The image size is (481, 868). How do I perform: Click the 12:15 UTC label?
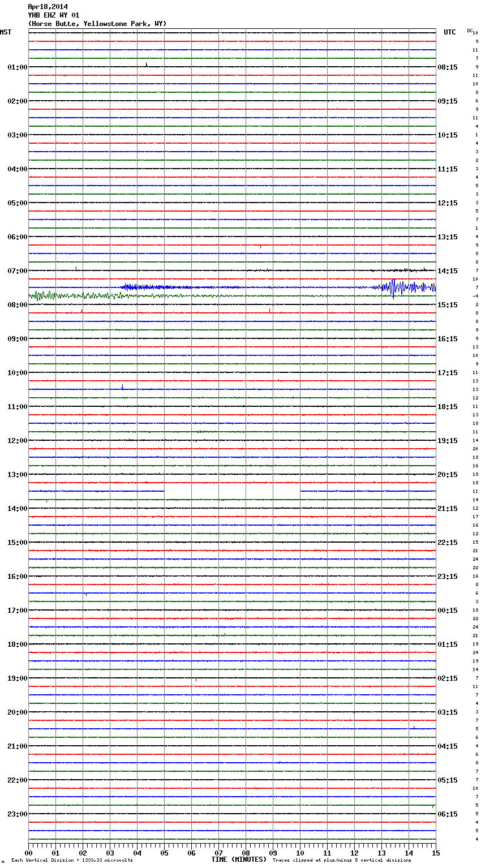tap(448, 203)
